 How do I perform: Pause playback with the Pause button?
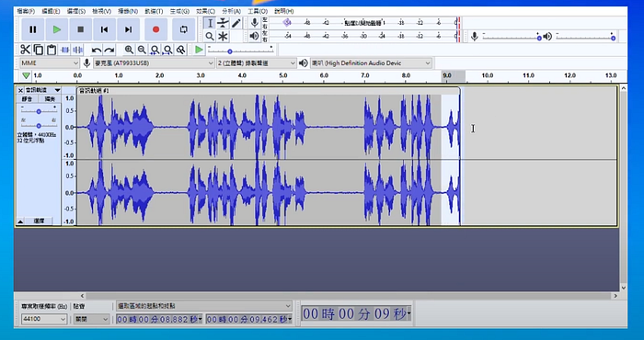[32, 29]
